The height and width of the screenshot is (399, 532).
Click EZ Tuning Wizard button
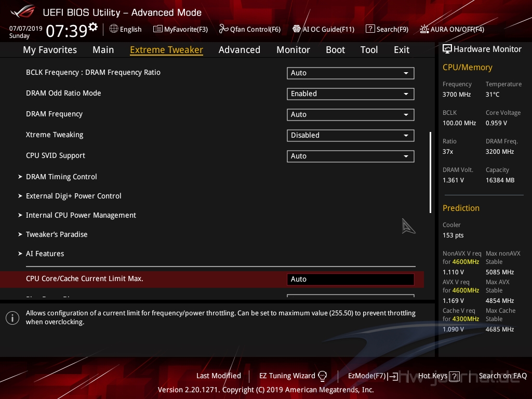293,376
